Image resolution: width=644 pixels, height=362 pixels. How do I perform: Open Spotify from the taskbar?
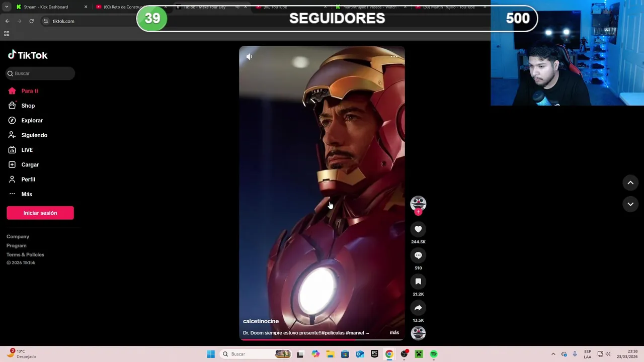coord(434,354)
